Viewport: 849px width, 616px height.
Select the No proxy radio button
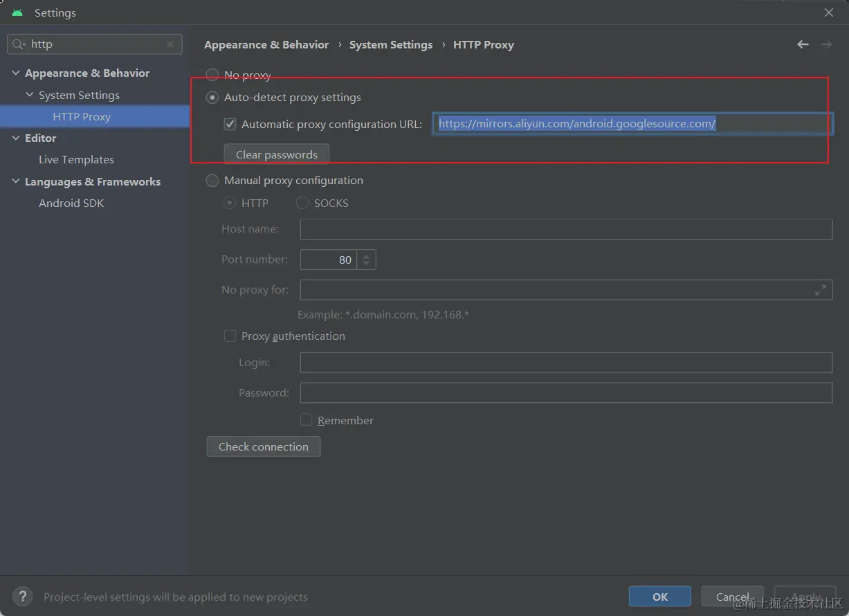(213, 75)
